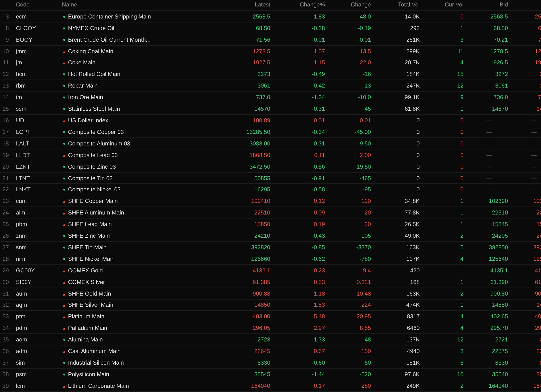Image resolution: width=541 pixels, height=392 pixels.
Task: Select Composite Tin 03
Action: [90, 178]
